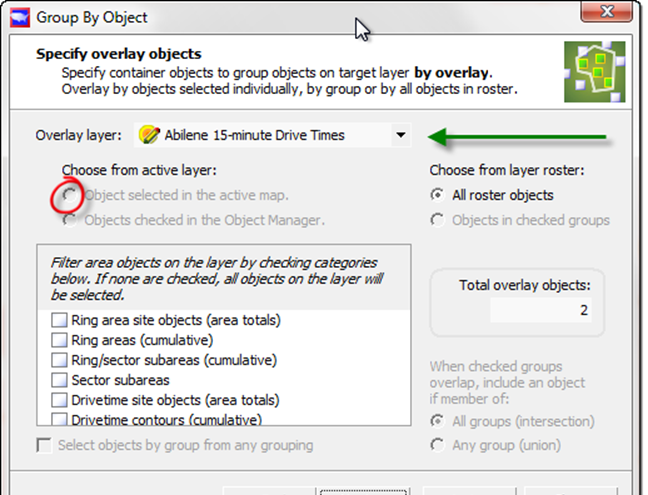Viewport: 648px width, 495px height.
Task: Select Any group (union) option
Action: click(438, 446)
